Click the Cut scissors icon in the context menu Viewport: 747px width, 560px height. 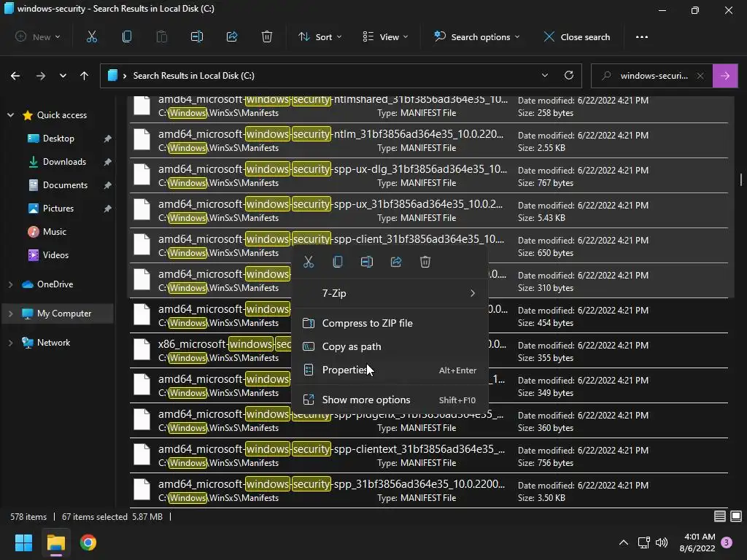pyautogui.click(x=309, y=262)
